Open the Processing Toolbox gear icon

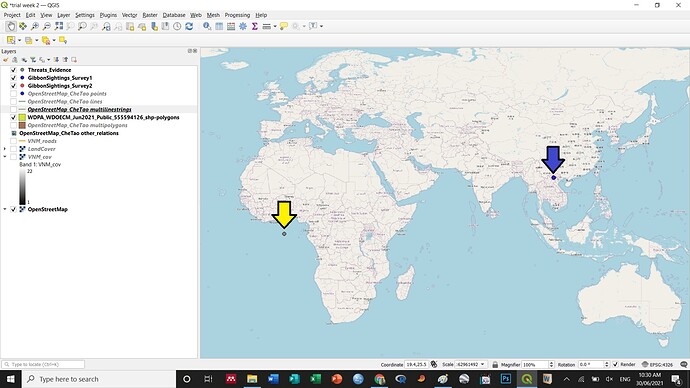tap(243, 26)
